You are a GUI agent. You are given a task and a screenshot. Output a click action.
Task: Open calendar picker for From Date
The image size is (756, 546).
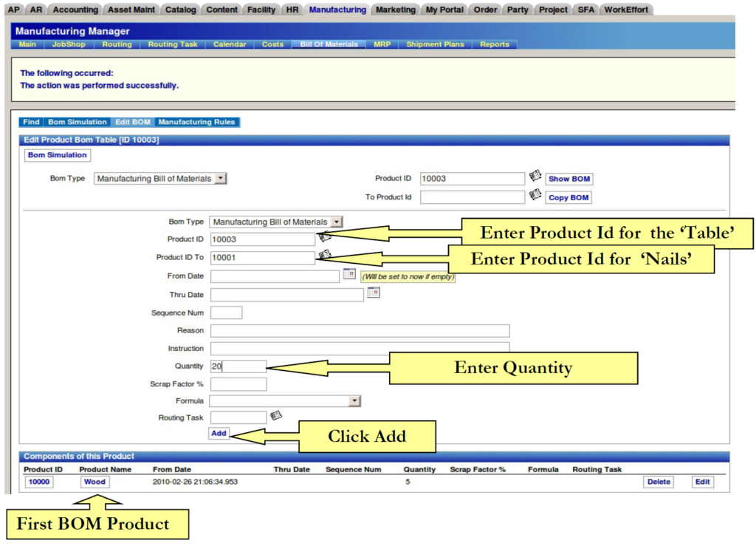pos(349,274)
